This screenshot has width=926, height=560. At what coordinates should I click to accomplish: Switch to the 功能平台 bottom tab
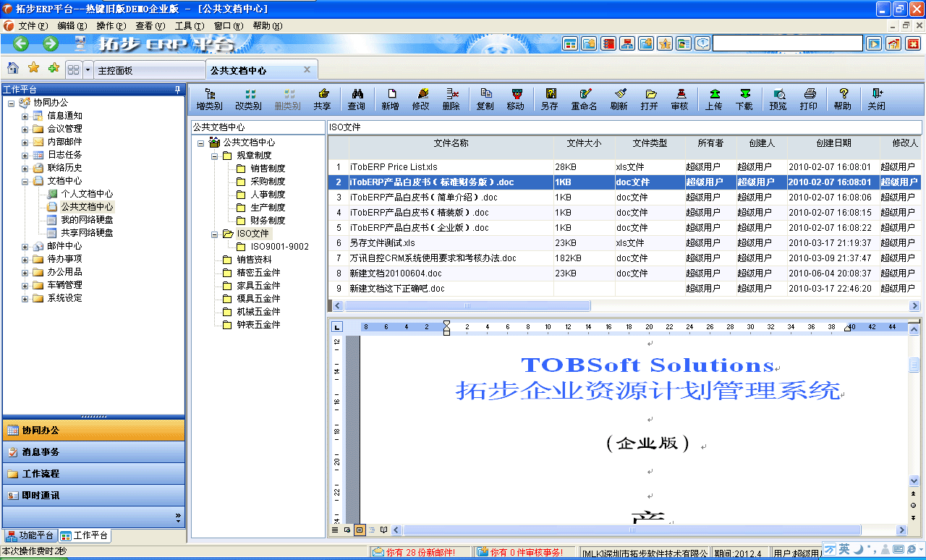tap(30, 535)
